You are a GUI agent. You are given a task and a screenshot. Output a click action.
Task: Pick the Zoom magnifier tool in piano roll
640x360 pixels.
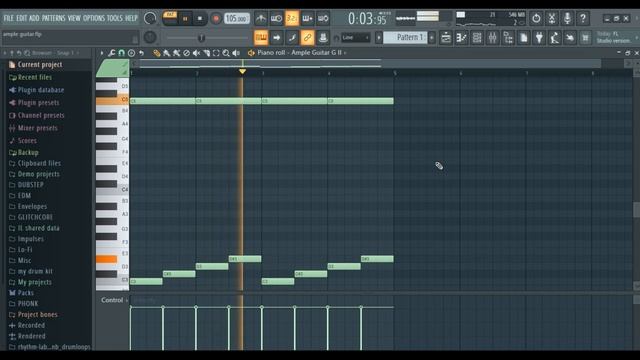click(226, 53)
